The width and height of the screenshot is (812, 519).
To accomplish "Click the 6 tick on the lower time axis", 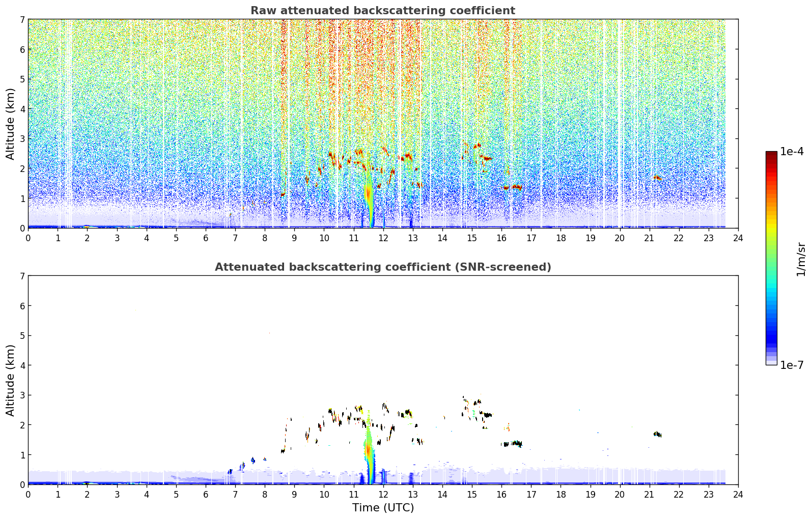I will point(206,495).
